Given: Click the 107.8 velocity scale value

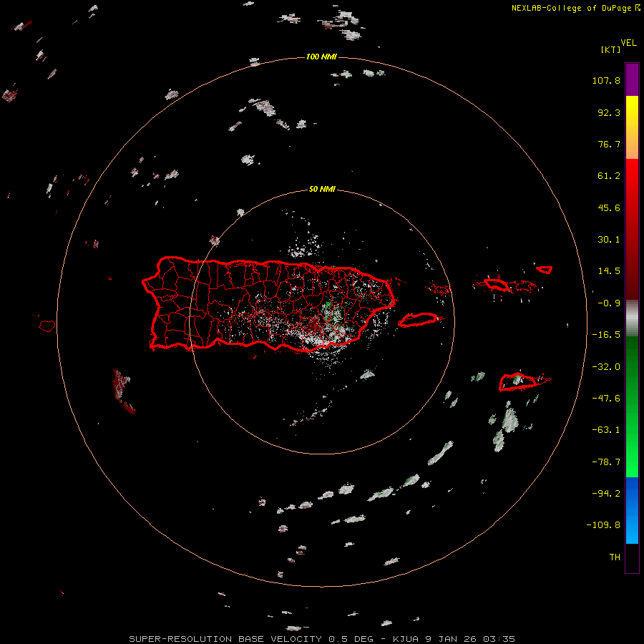Looking at the screenshot, I should tap(606, 80).
